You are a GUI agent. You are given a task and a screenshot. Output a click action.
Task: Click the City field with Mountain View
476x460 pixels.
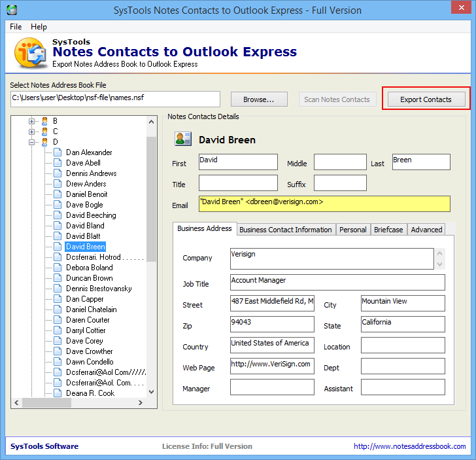[403, 303]
